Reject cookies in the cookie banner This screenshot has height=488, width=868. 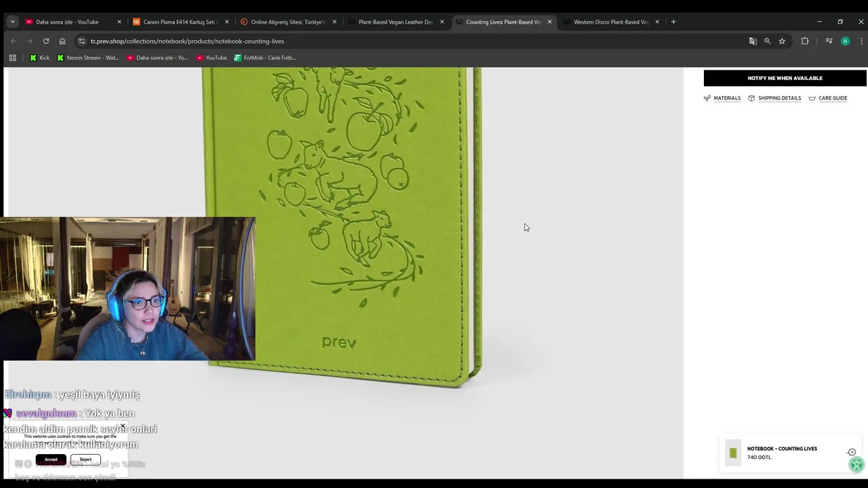(x=85, y=460)
